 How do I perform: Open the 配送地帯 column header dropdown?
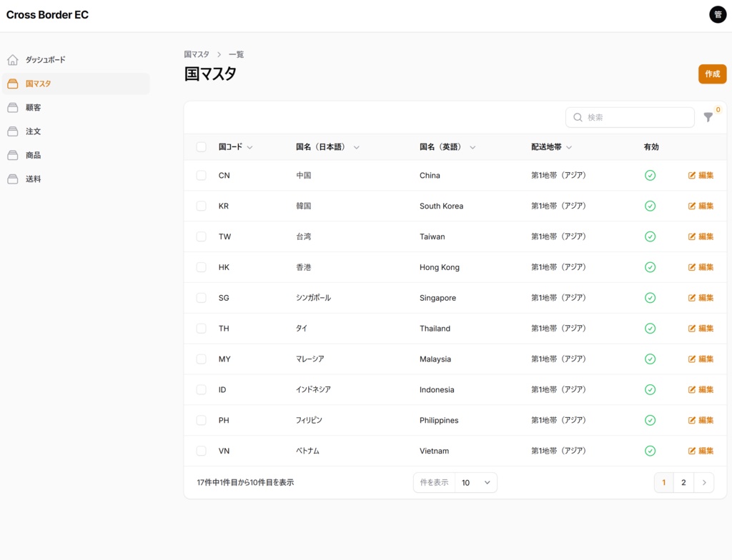568,146
